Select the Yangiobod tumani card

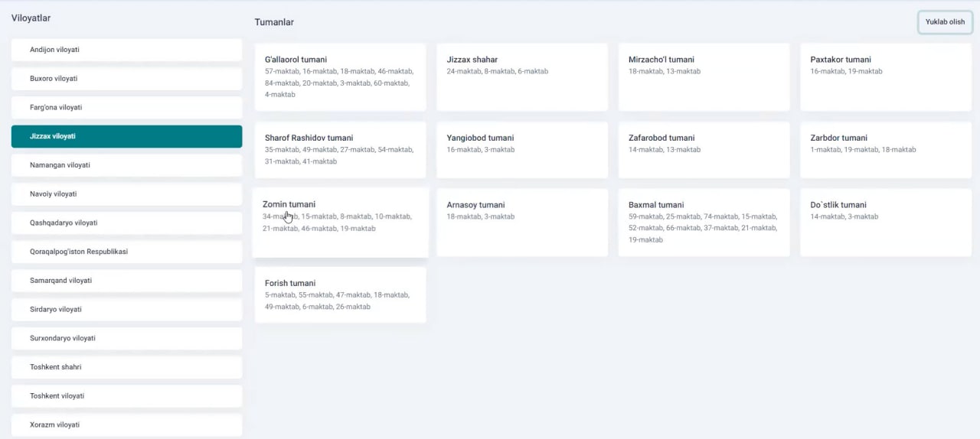pyautogui.click(x=522, y=150)
